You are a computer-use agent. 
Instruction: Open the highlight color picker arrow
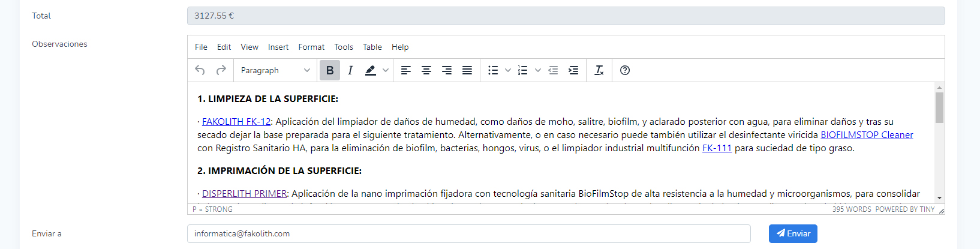pyautogui.click(x=386, y=70)
